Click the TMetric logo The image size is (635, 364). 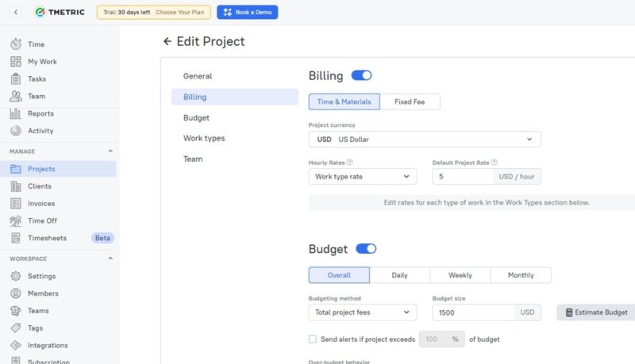(60, 12)
